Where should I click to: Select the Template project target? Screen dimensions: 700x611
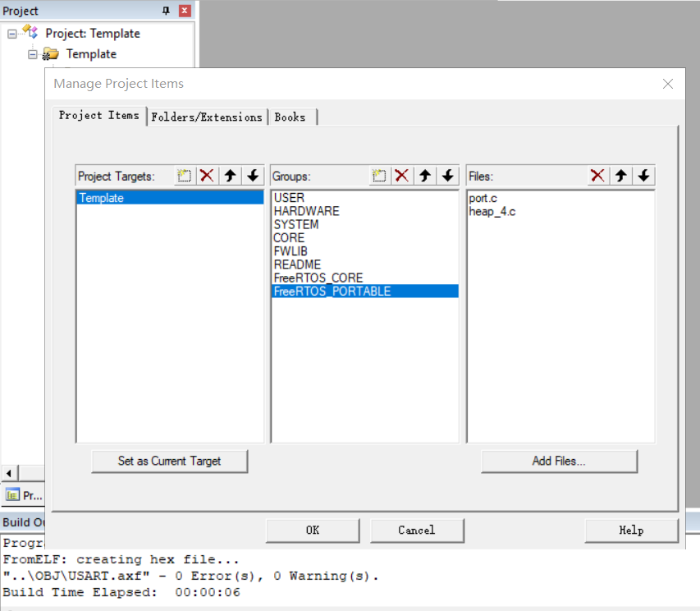pos(170,198)
